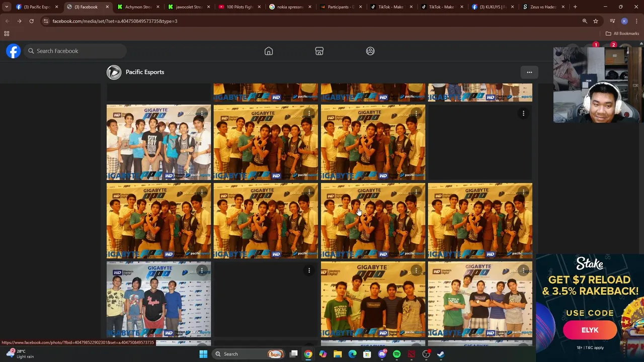Open Dota 2 from the taskbar
644x362 pixels.
pyautogui.click(x=412, y=354)
